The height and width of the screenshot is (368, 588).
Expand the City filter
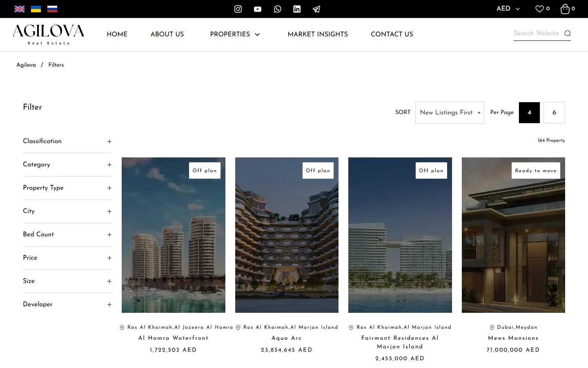pyautogui.click(x=67, y=211)
